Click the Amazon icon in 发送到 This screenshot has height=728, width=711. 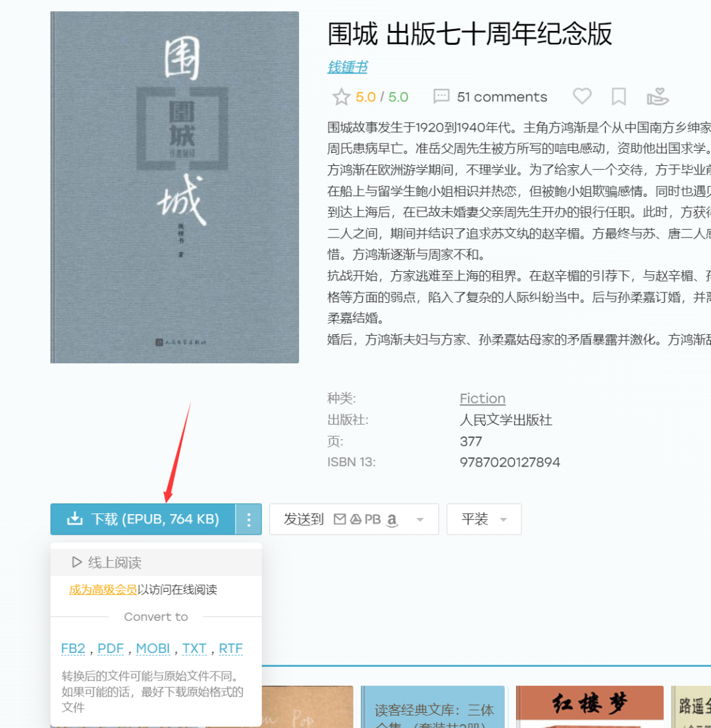click(392, 520)
